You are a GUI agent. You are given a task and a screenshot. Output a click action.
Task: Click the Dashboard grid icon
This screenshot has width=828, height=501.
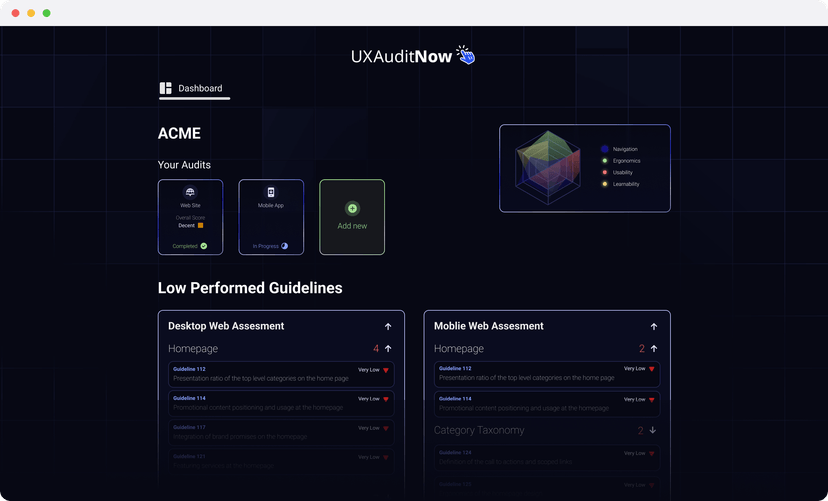[166, 88]
